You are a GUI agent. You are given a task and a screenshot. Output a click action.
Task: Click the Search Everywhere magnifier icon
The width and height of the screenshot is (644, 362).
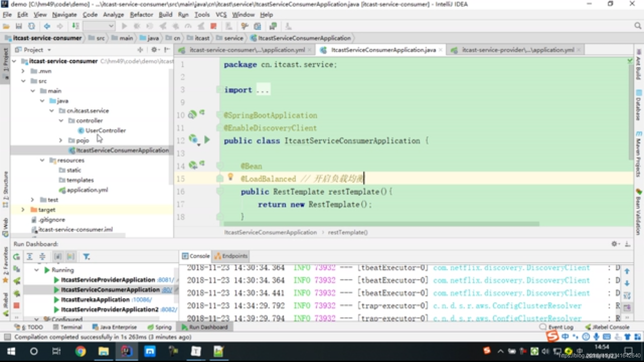click(x=638, y=26)
